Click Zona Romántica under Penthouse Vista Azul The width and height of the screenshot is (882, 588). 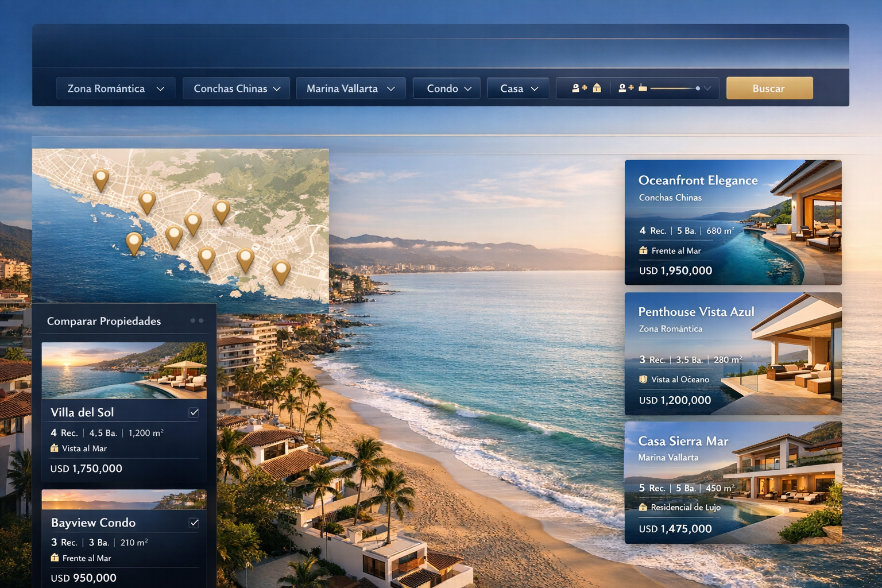671,328
